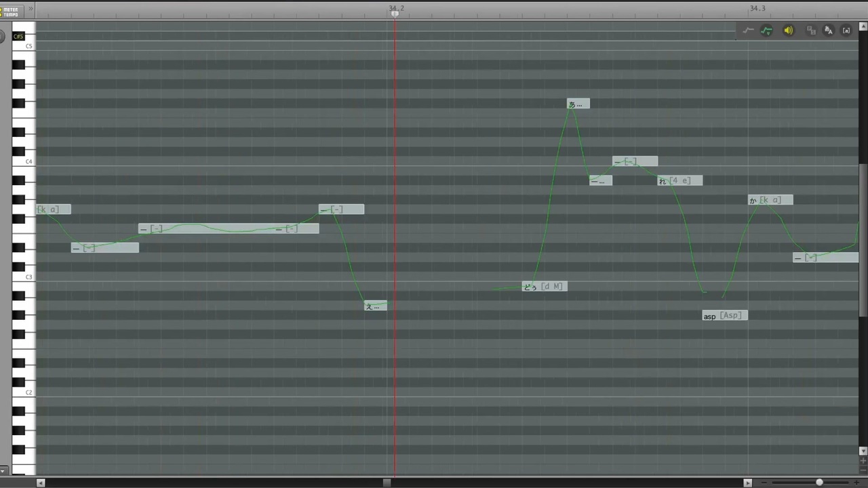868x488 pixels.
Task: Click the note grid squares icon
Action: click(811, 30)
